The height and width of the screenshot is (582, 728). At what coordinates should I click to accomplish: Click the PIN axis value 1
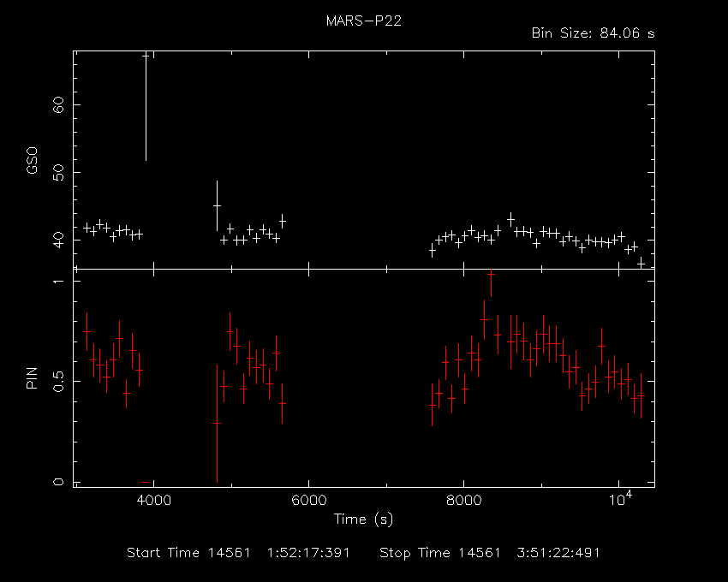click(58, 281)
